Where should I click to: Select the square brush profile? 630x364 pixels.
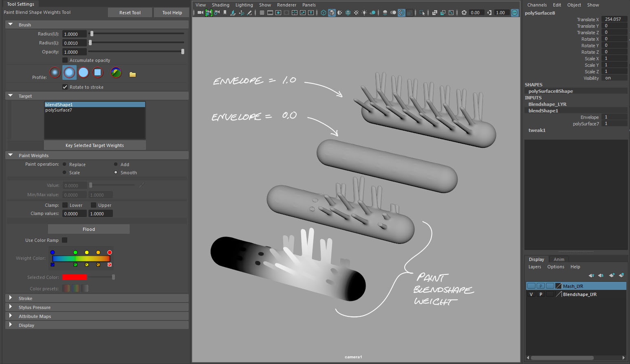point(98,72)
